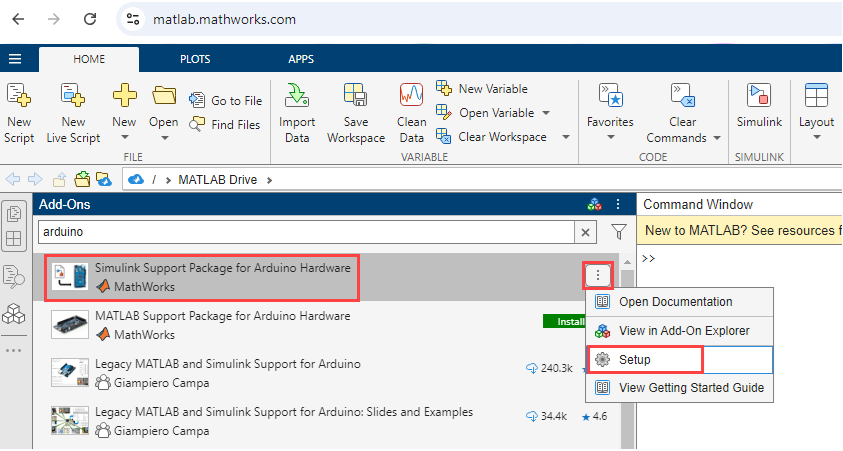Click the arduino search input field
Image resolution: width=843 pixels, height=451 pixels.
[300, 232]
